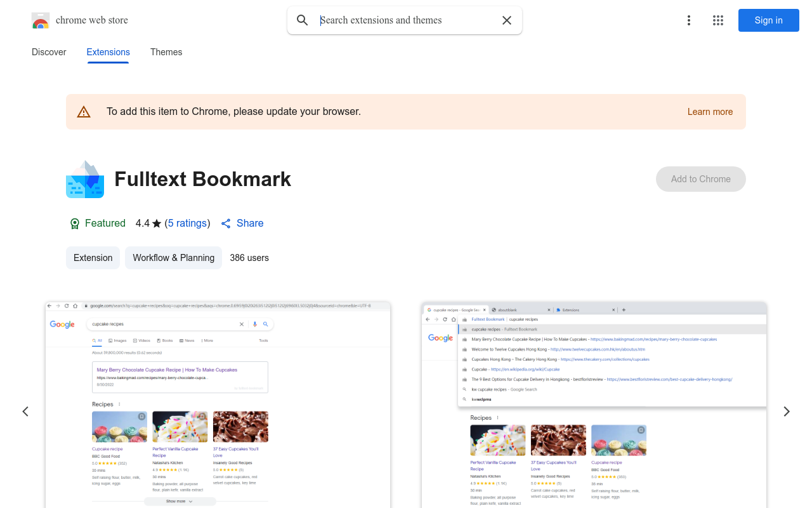Image resolution: width=812 pixels, height=508 pixels.
Task: Show next screenshot with right arrow
Action: [787, 411]
